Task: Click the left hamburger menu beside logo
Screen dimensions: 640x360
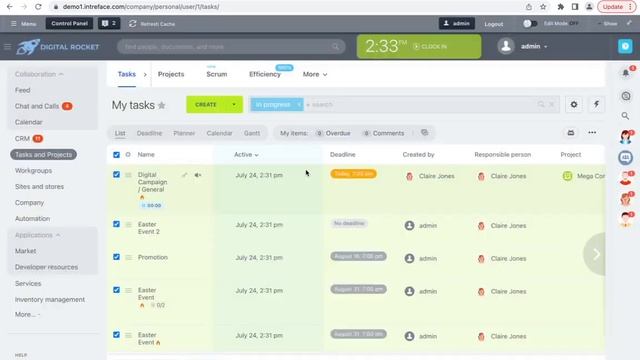Action: point(7,47)
